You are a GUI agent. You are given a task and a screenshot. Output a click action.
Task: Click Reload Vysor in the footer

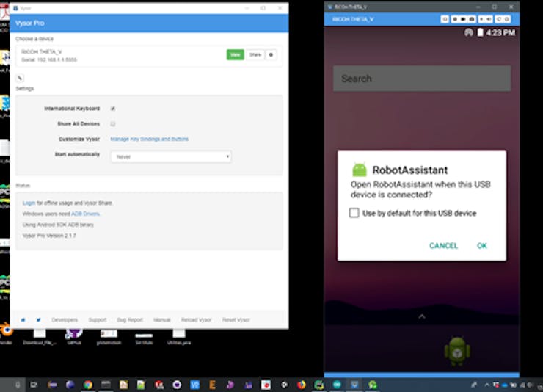pos(197,319)
